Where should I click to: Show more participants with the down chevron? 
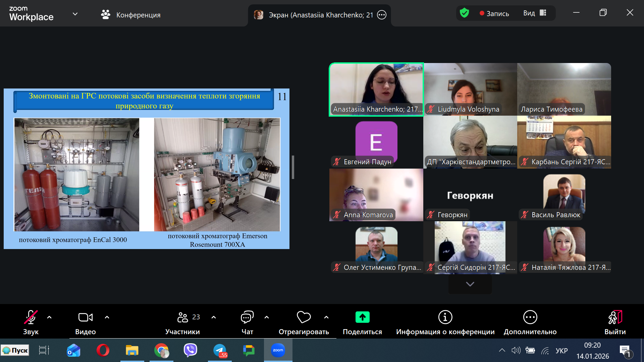click(470, 284)
